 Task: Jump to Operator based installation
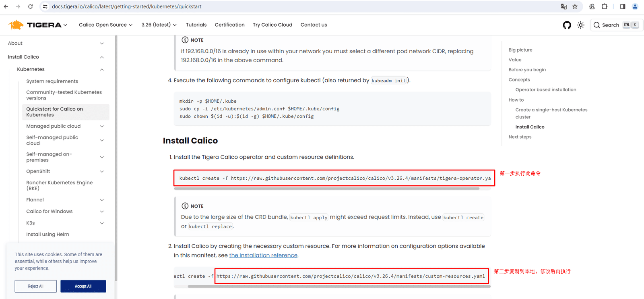point(546,90)
